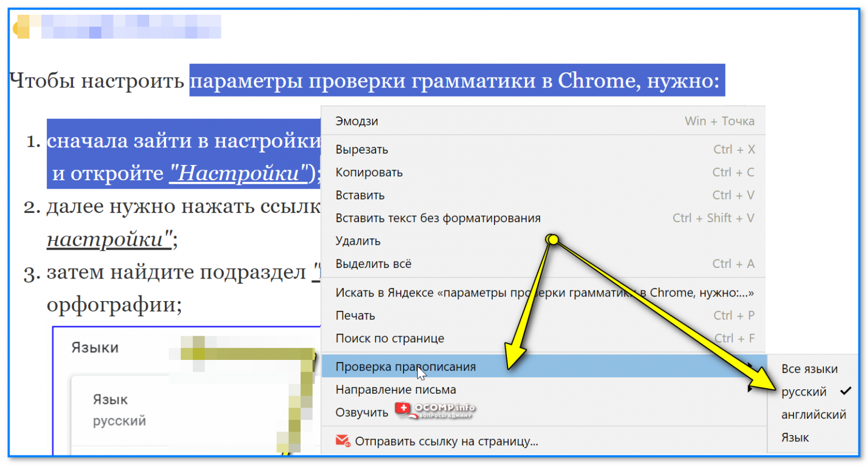The width and height of the screenshot is (868, 465).
Task: Click the word 'орфографии;' in step 3
Action: 114,305
